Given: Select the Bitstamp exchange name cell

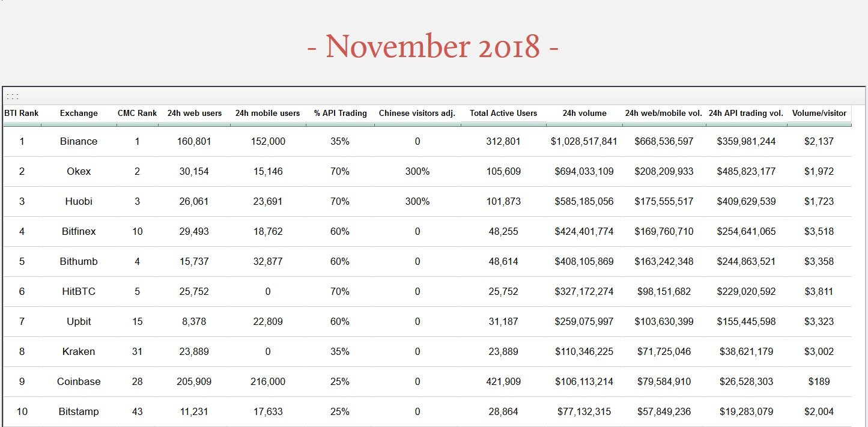Looking at the screenshot, I should point(79,412).
